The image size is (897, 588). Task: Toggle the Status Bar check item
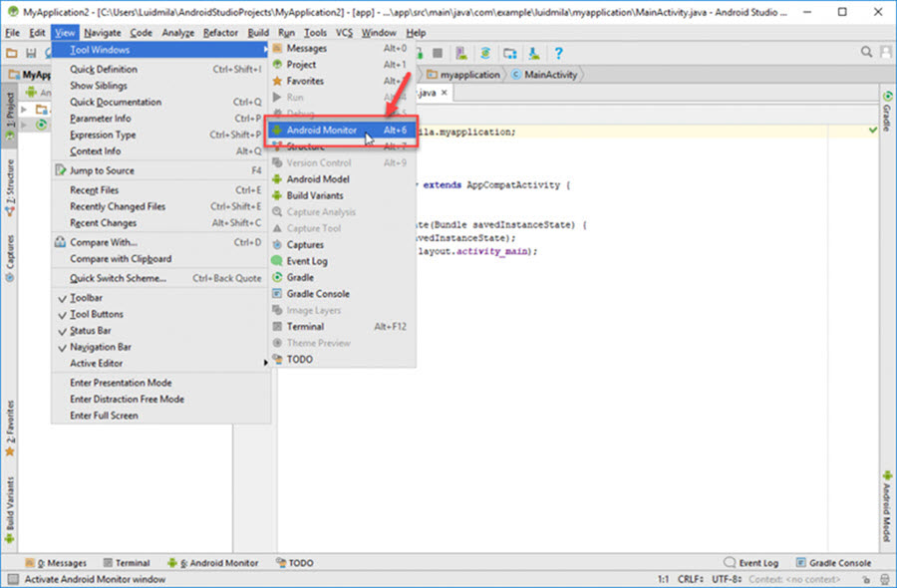pos(160,331)
